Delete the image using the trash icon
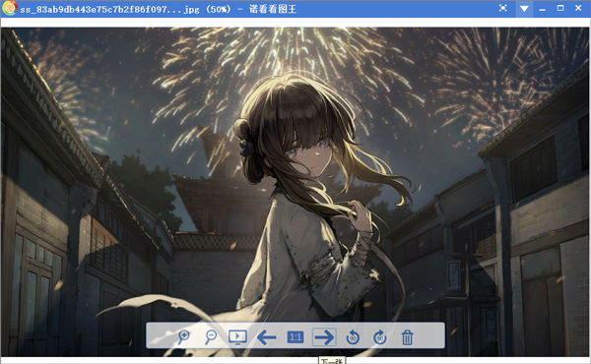The width and height of the screenshot is (591, 364). 407,337
